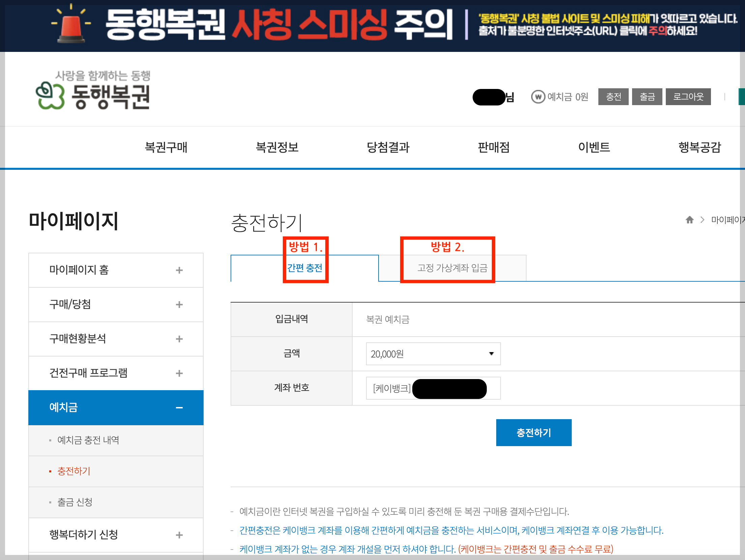The height and width of the screenshot is (560, 745).
Task: Click the won coin icon beside 예치금
Action: [538, 97]
